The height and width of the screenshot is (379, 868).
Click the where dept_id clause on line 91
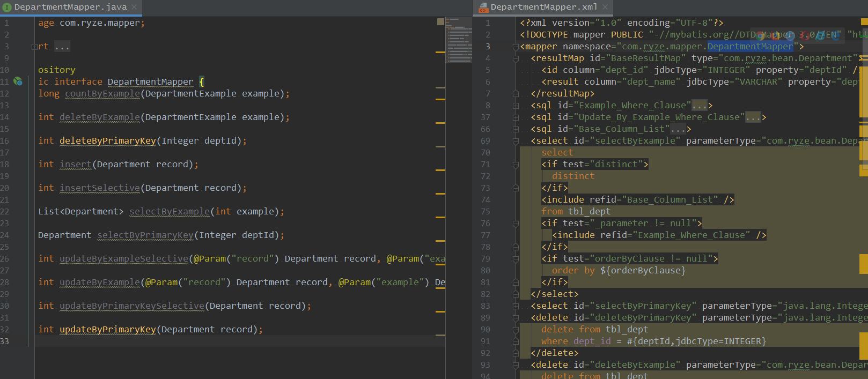tap(654, 341)
